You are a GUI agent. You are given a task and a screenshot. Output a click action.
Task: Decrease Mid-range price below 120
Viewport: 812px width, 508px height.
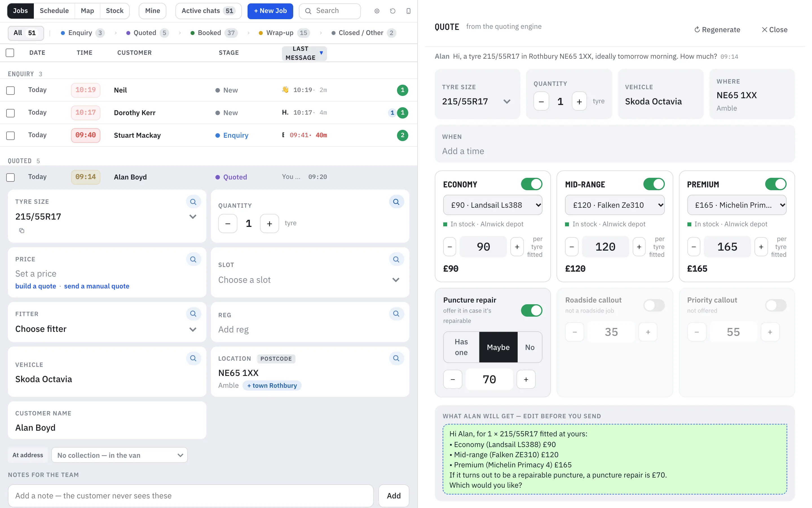tap(572, 247)
